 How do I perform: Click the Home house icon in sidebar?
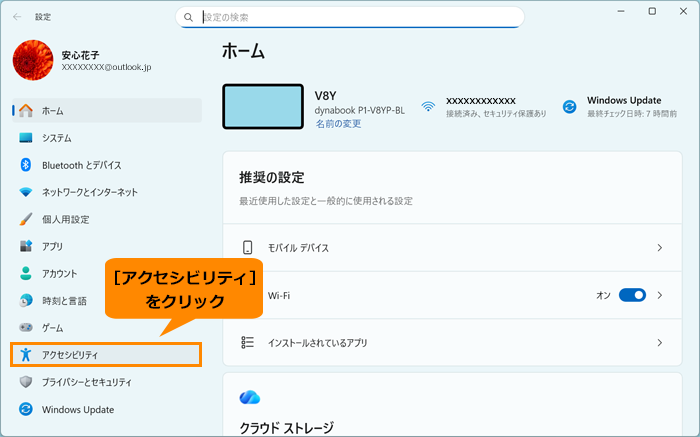(x=26, y=111)
